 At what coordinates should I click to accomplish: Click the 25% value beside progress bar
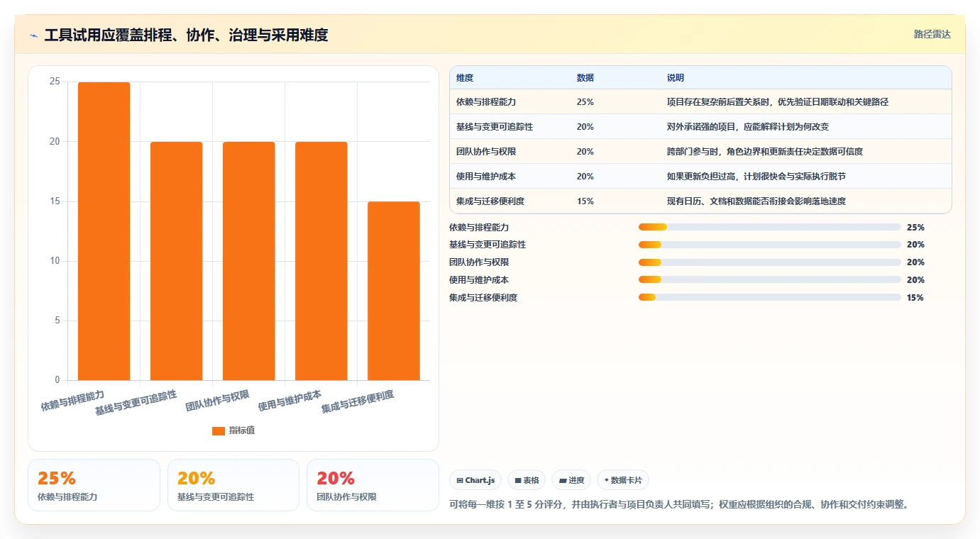point(915,228)
